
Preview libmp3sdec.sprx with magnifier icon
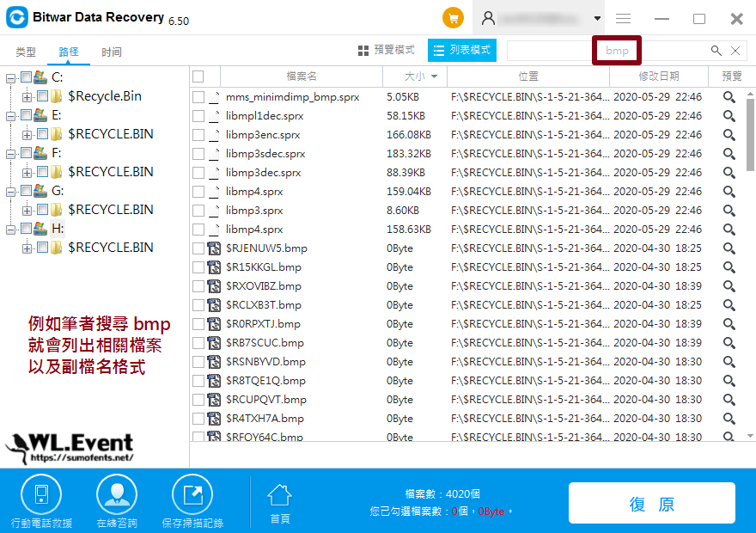pyautogui.click(x=729, y=154)
